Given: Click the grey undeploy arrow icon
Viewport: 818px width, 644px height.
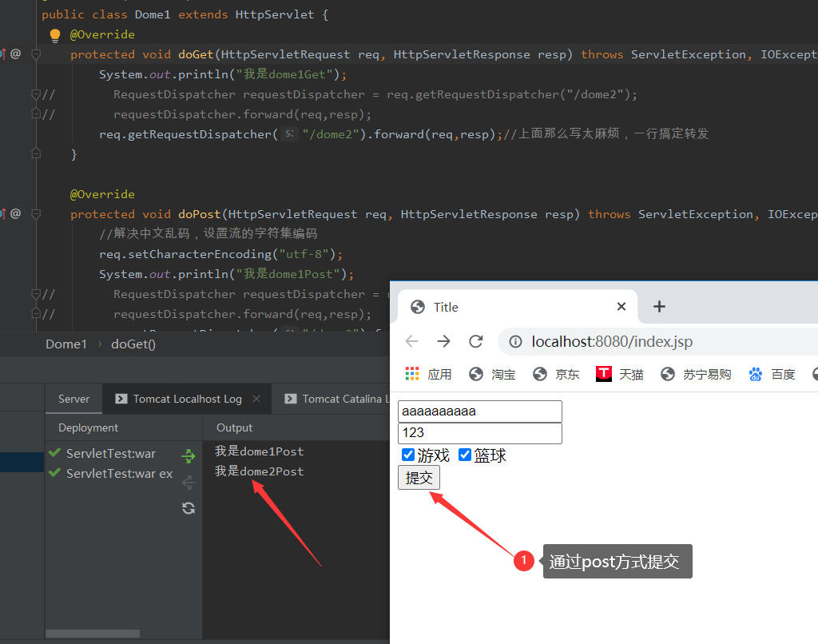Looking at the screenshot, I should point(189,483).
